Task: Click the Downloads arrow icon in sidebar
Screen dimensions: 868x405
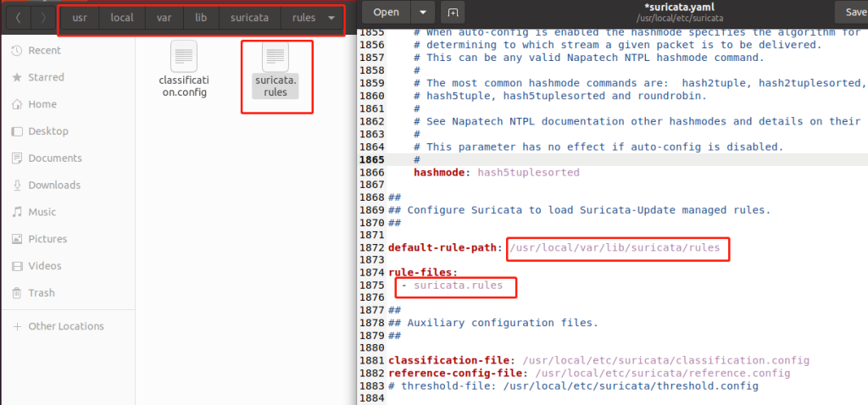Action: [x=17, y=185]
